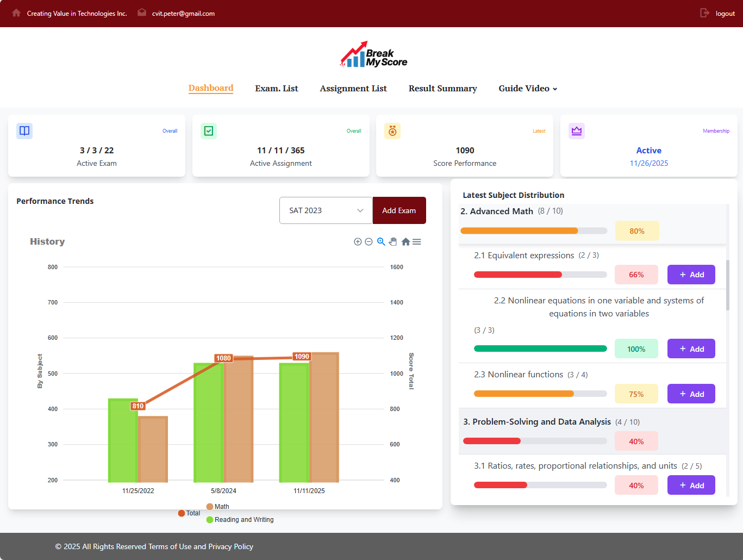743x560 pixels.
Task: Click the zoom out icon on the History chart
Action: click(x=369, y=241)
